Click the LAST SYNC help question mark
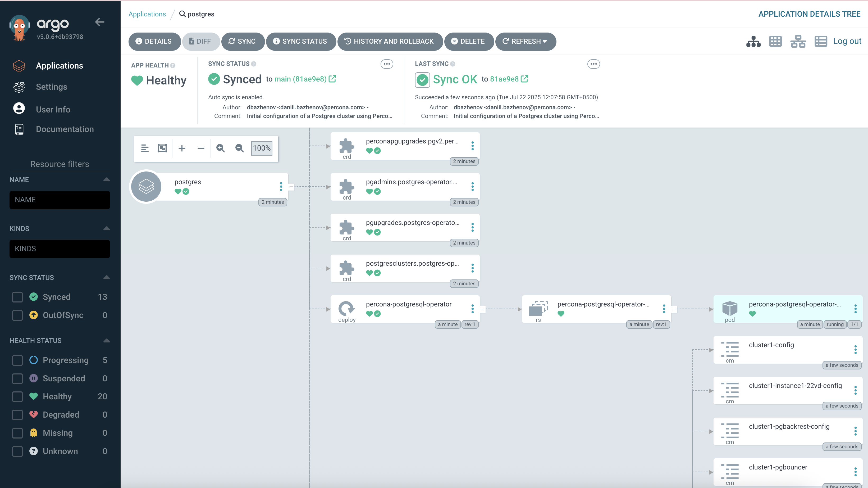This screenshot has height=488, width=868. pos(453,64)
